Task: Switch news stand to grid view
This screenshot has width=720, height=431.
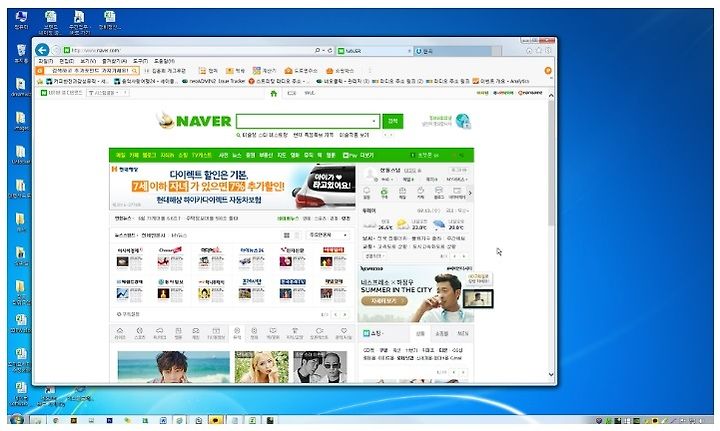Action: tap(287, 235)
